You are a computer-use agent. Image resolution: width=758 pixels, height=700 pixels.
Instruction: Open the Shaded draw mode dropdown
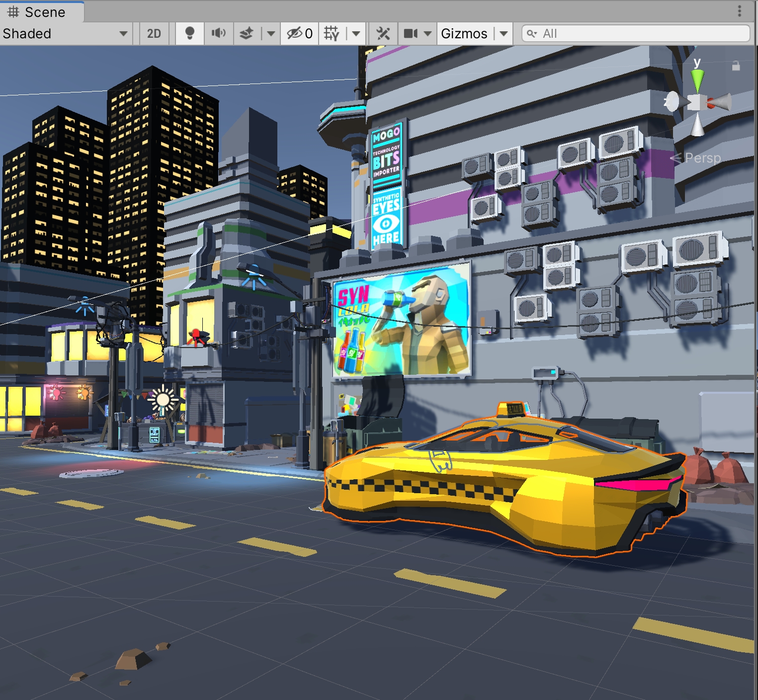[65, 33]
